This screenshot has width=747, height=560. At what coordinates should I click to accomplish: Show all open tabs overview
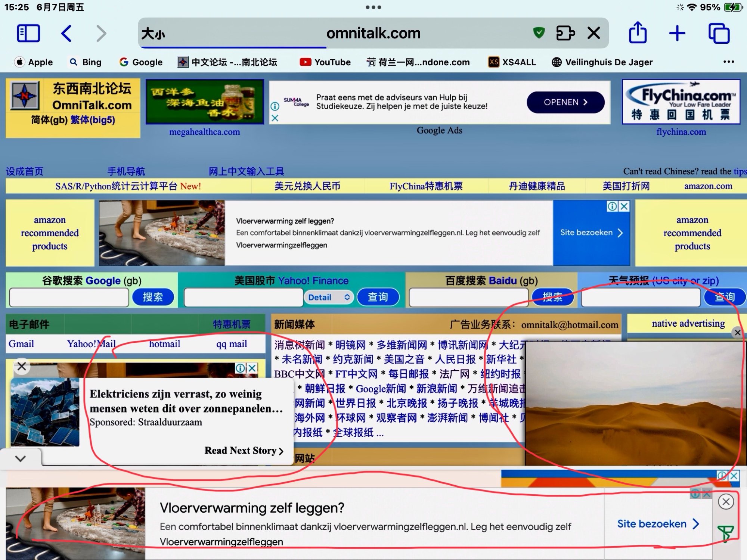coord(719,34)
